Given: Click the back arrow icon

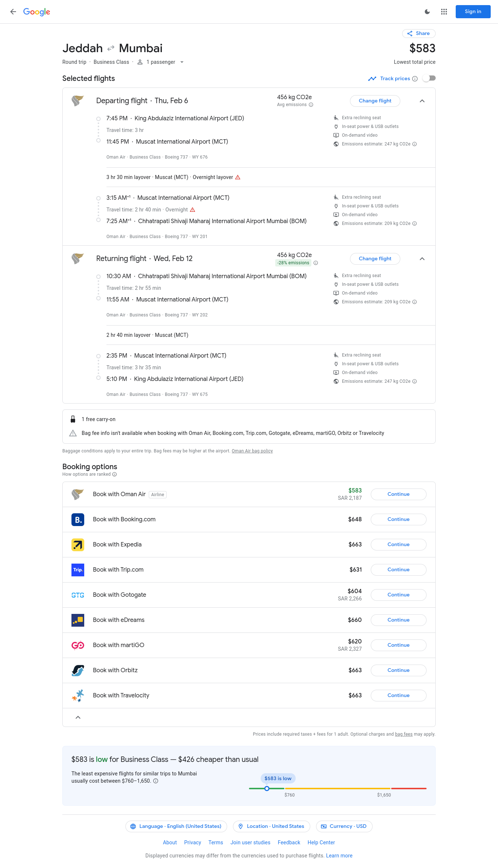Looking at the screenshot, I should (x=13, y=12).
